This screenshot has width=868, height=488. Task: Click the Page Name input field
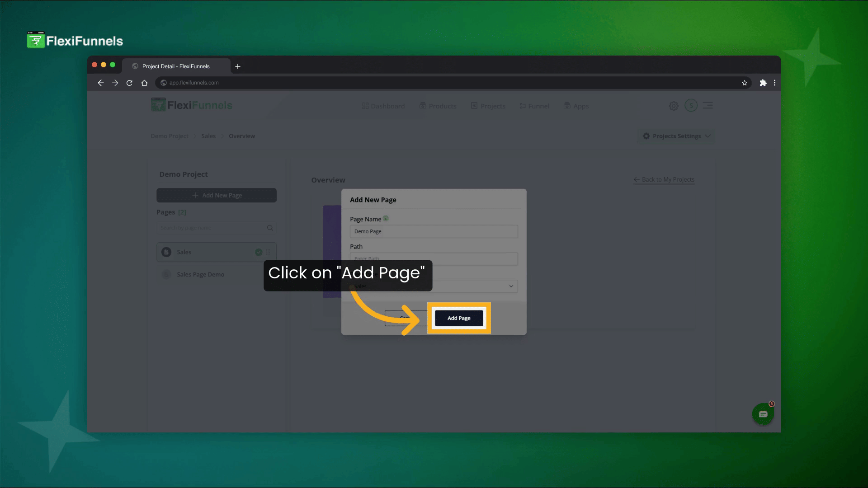pyautogui.click(x=433, y=231)
